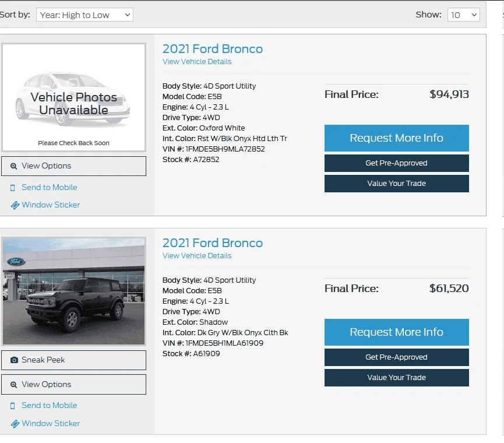Click Vehicle Photos Unavailable placeholder image
This screenshot has width=504, height=443.
point(73,97)
